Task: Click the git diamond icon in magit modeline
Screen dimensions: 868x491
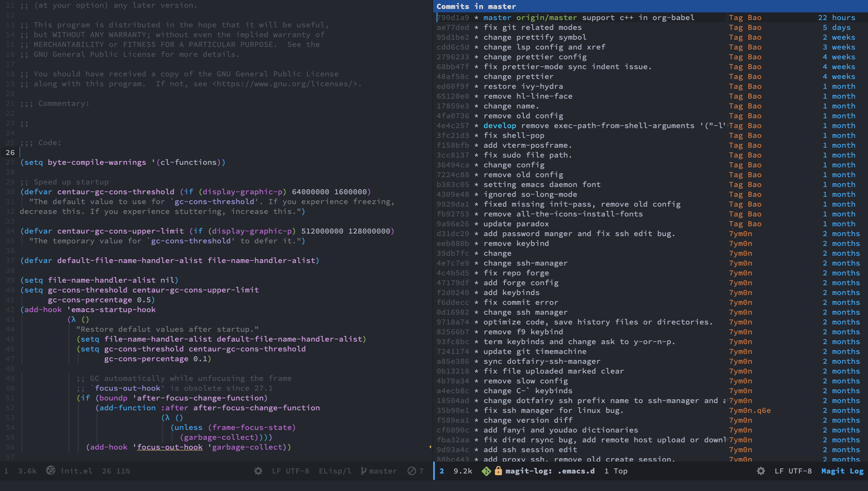Action: (486, 471)
